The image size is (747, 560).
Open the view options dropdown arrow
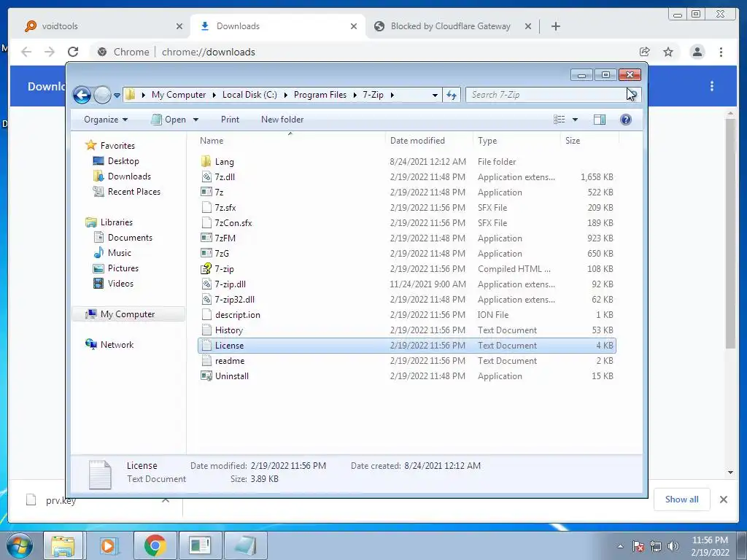[x=575, y=120]
